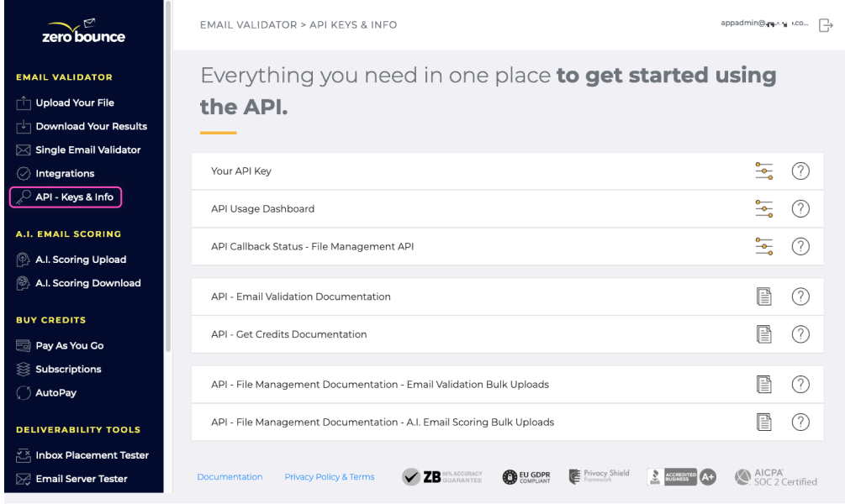Open settings sliders next to Your API Key
This screenshot has width=845, height=504.
763,171
